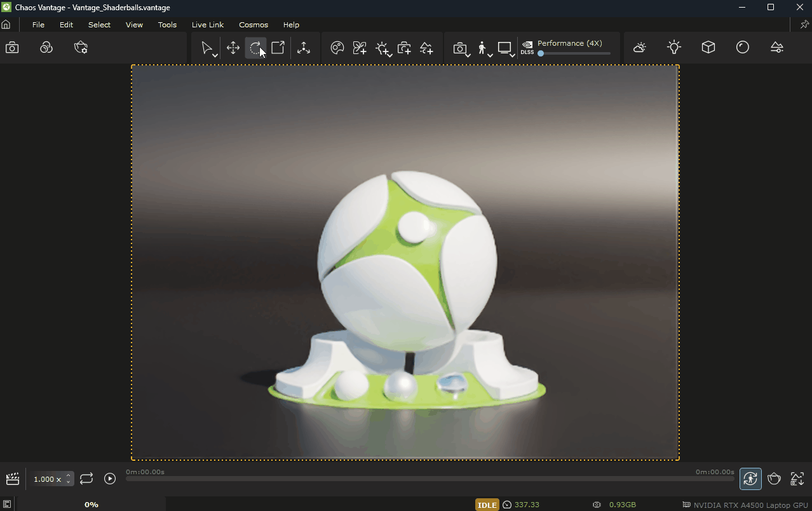This screenshot has width=812, height=511.
Task: Select the arrow selection tool
Action: (206, 48)
